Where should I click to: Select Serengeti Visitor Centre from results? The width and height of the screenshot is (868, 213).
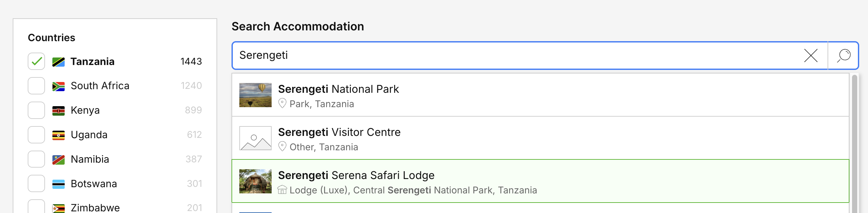540,138
